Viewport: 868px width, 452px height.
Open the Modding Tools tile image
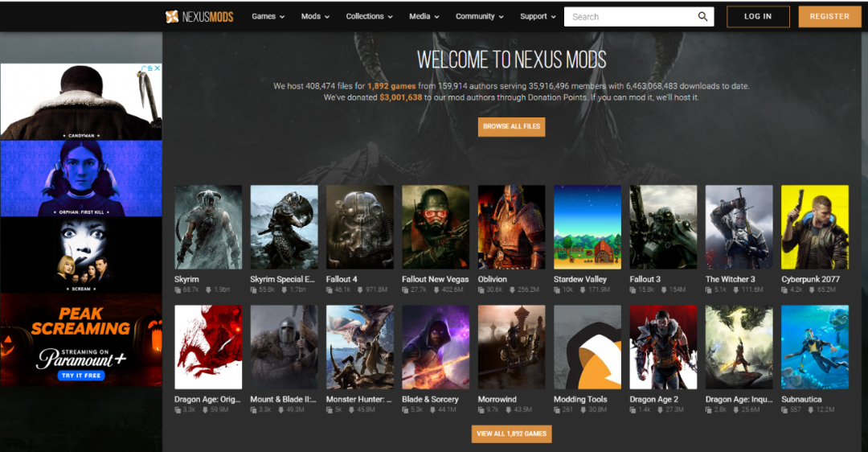[588, 347]
